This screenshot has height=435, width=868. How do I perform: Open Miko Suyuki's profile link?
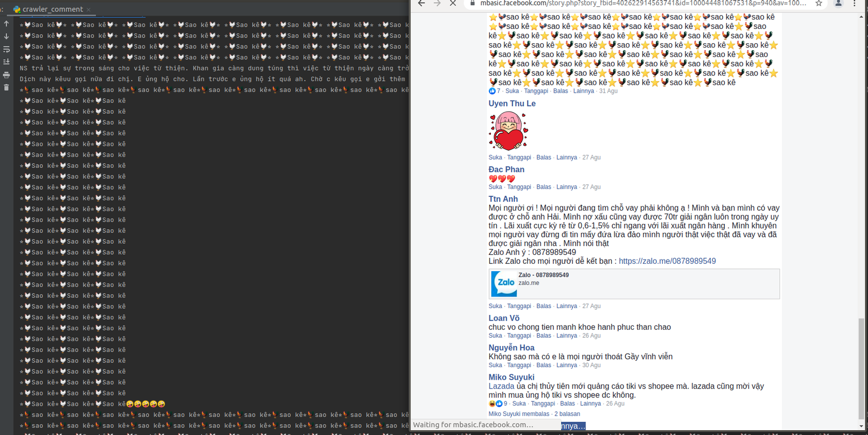click(x=511, y=377)
